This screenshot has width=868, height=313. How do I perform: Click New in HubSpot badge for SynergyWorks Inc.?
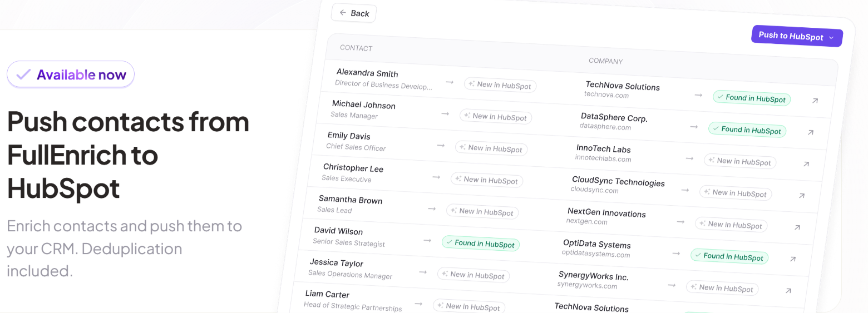coord(722,289)
